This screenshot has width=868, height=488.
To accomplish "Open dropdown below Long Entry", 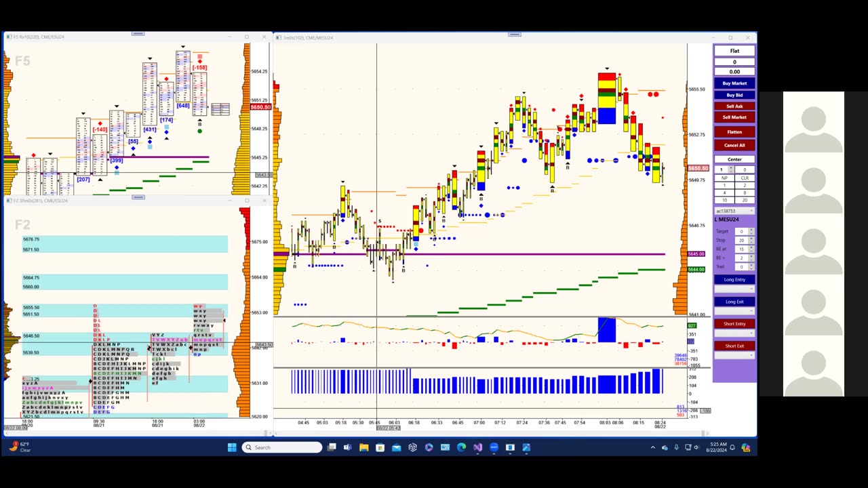I will [734, 289].
